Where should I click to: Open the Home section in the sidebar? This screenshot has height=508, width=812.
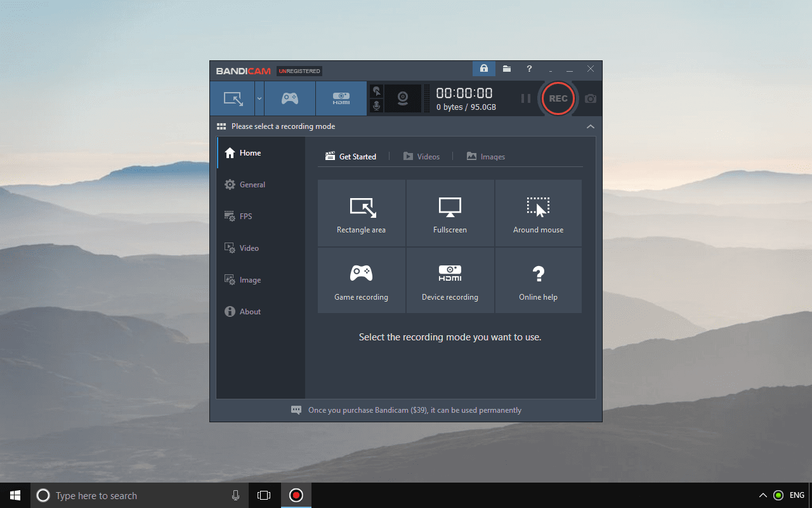261,153
